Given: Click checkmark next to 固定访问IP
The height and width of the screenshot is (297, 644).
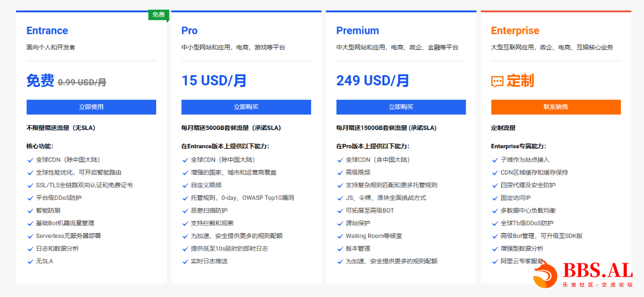Looking at the screenshot, I should [495, 198].
